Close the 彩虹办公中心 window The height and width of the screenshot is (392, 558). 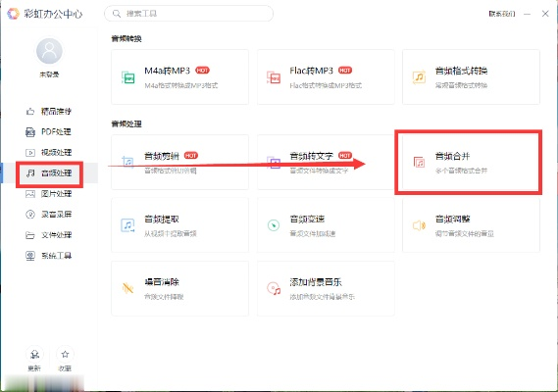click(x=545, y=14)
